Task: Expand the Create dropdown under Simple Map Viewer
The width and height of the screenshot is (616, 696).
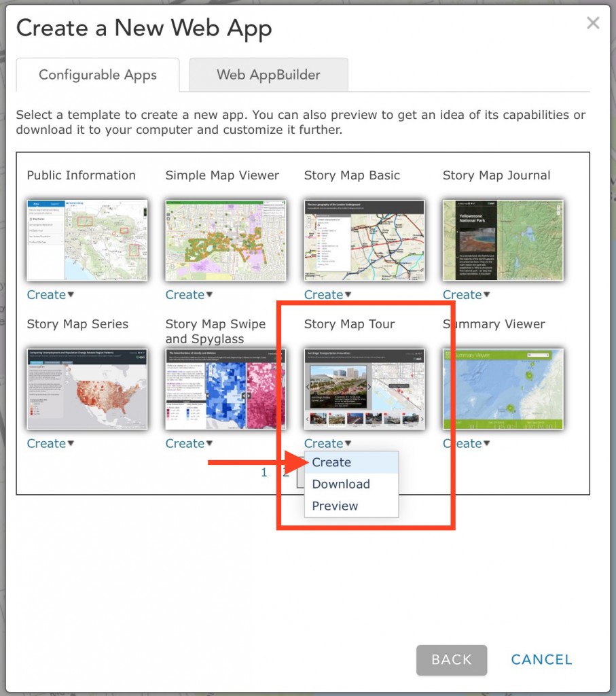Action: click(189, 295)
